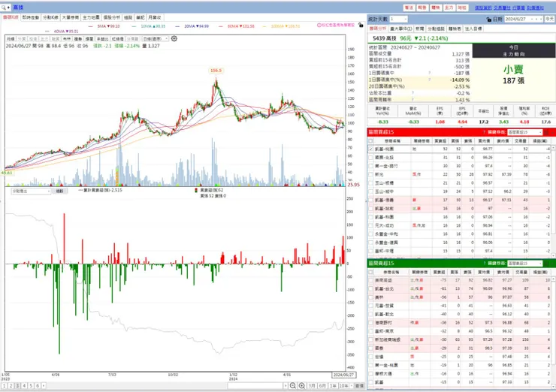Screen dimensions: 556x392
Task: Click the previous-date arrow in the date field
Action: point(537,19)
